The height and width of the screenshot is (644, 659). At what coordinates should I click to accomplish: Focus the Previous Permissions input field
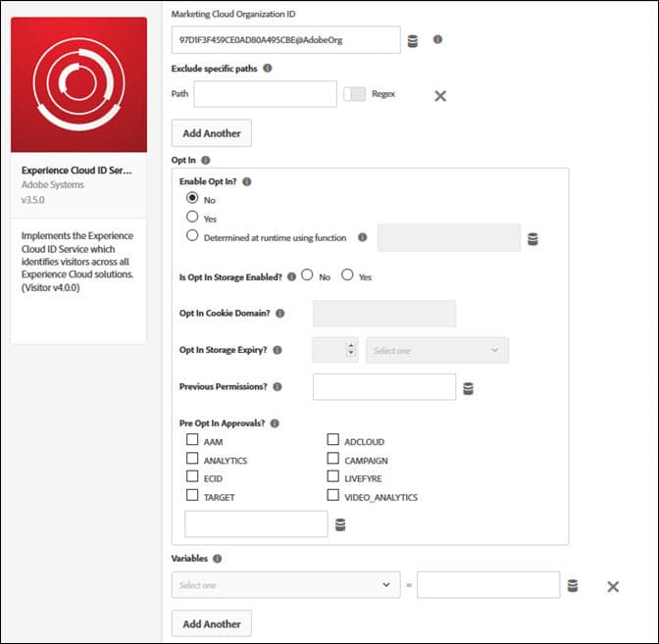[x=384, y=386]
